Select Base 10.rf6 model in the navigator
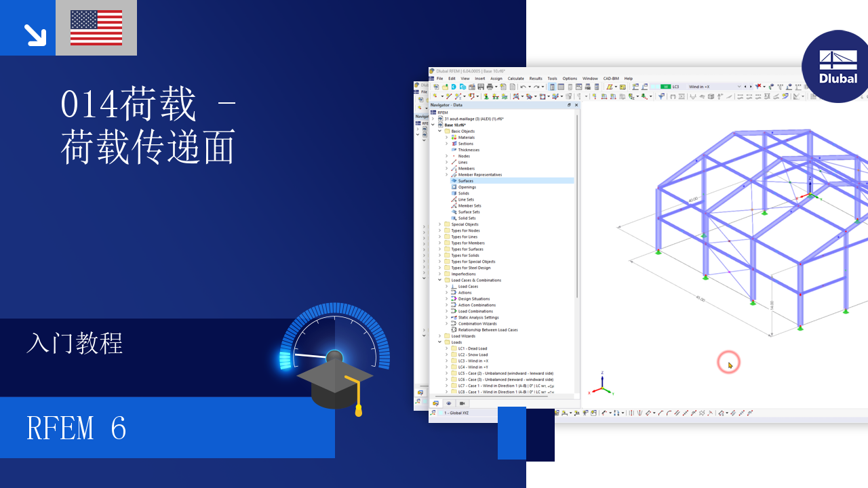 (x=454, y=125)
